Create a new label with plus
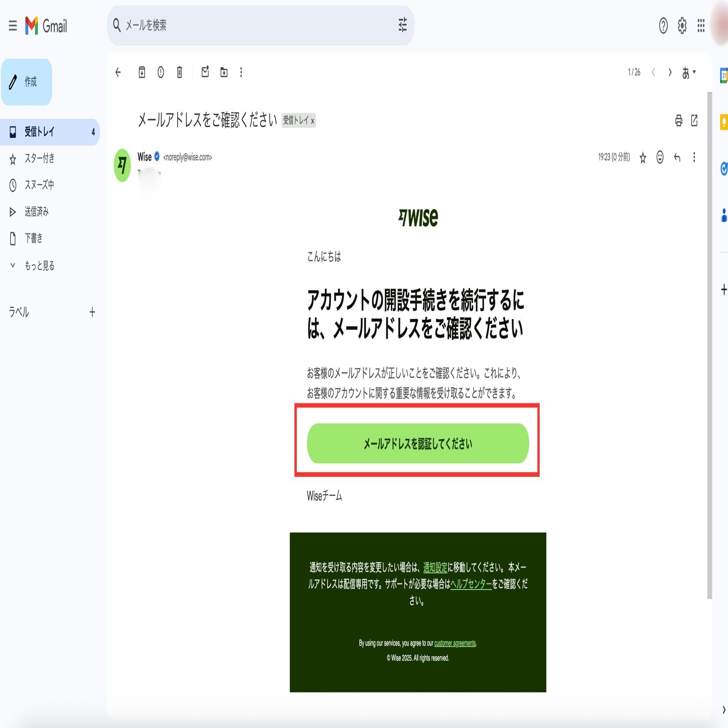 coord(92,312)
